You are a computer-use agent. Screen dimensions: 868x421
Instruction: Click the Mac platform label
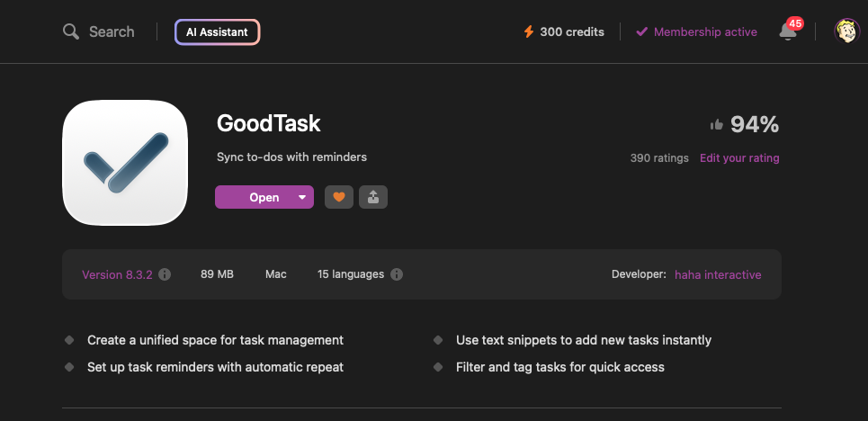275,274
